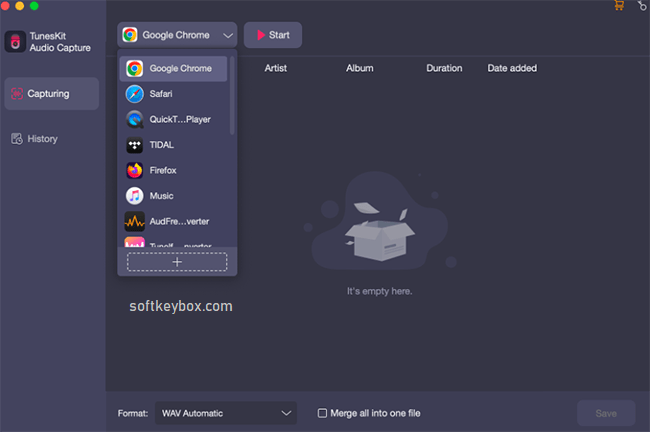The height and width of the screenshot is (432, 650).
Task: Click the Capturing sidebar icon
Action: (x=17, y=94)
